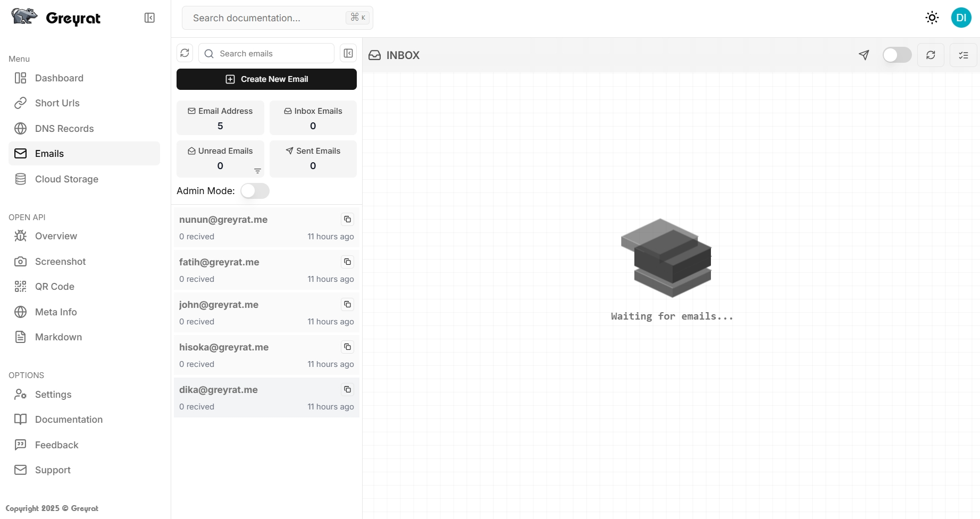This screenshot has width=980, height=519.
Task: Click the refresh email list icon
Action: (x=185, y=53)
